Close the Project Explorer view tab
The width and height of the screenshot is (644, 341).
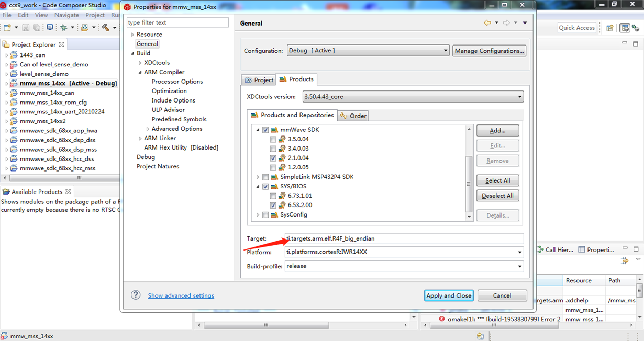[x=61, y=44]
